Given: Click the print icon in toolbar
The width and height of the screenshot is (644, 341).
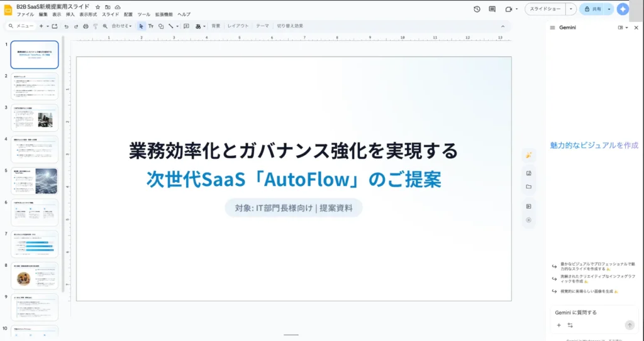Looking at the screenshot, I should 86,26.
